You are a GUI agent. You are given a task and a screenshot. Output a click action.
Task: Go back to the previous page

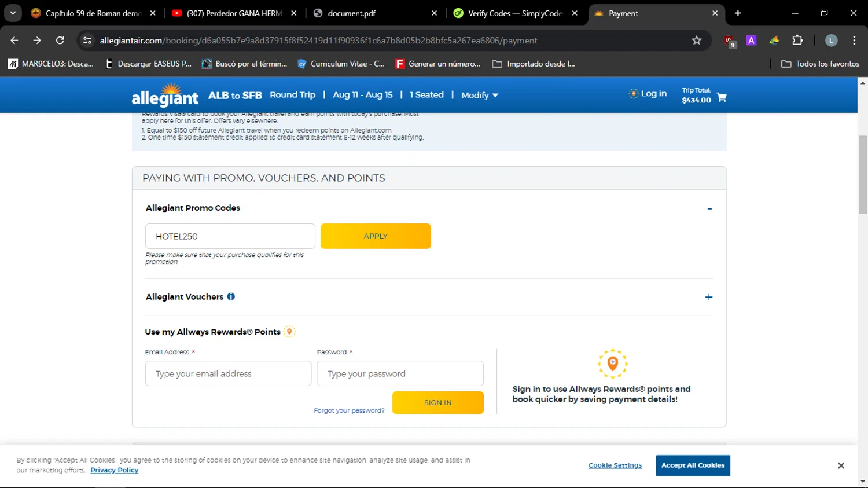(x=14, y=41)
